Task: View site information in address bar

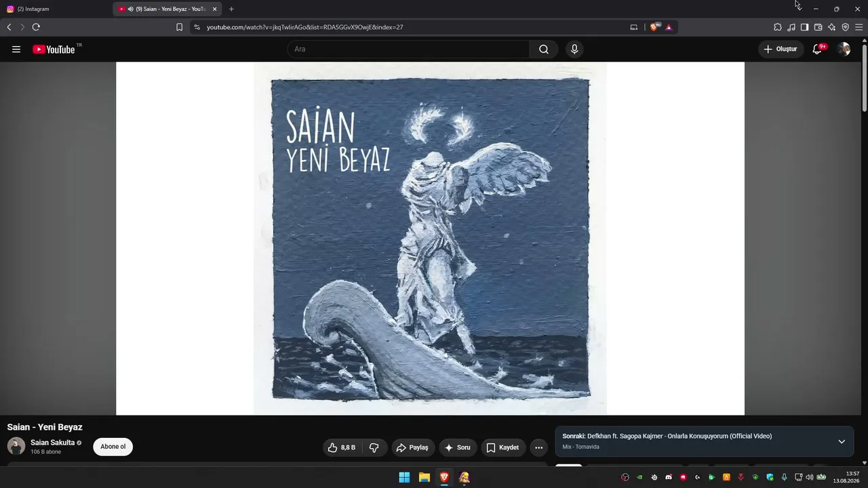Action: 197,27
